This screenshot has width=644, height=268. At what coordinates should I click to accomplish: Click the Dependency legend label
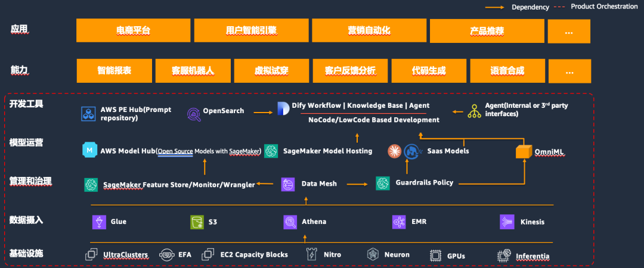pyautogui.click(x=530, y=7)
